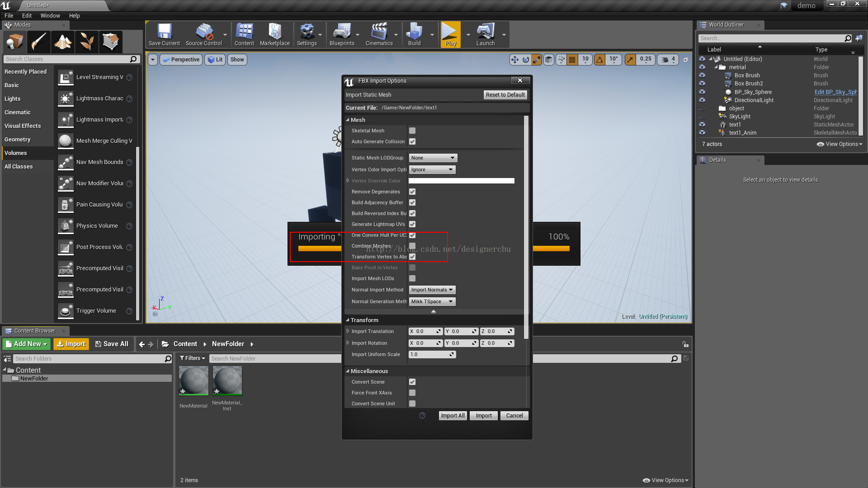Click the Add New button
The height and width of the screenshot is (488, 868).
pyautogui.click(x=27, y=344)
